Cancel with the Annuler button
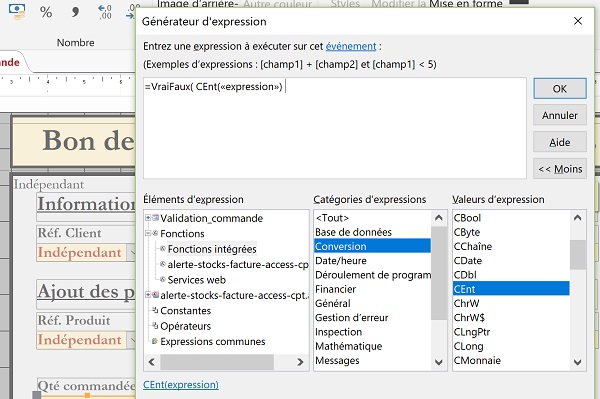The height and width of the screenshot is (399, 600). 560,115
